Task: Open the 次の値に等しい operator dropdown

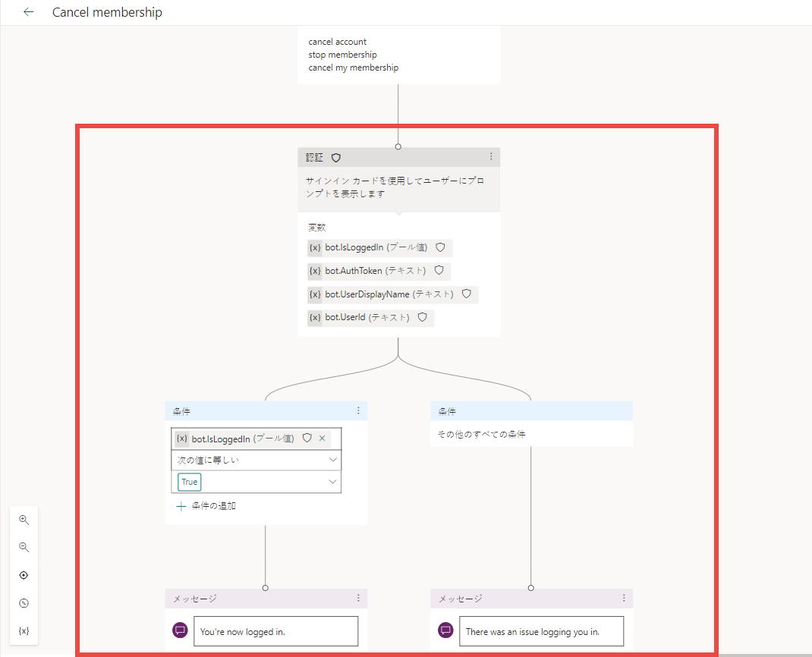Action: pyautogui.click(x=257, y=460)
